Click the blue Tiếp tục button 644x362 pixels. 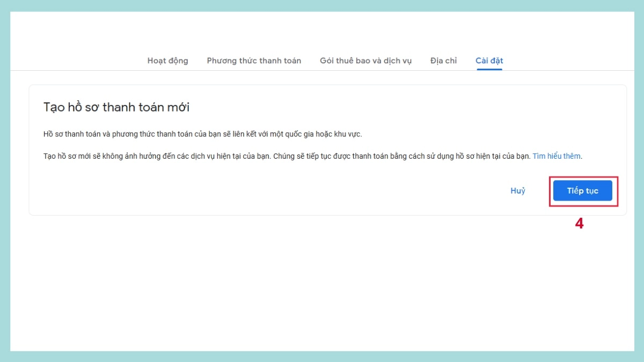(582, 191)
